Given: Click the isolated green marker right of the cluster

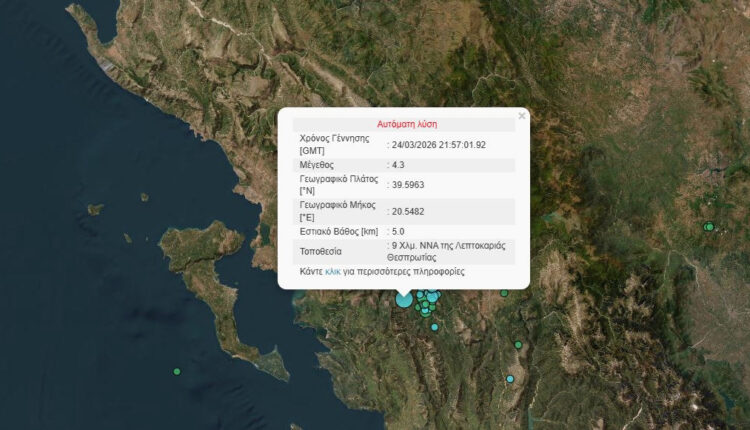Looking at the screenshot, I should 505,293.
